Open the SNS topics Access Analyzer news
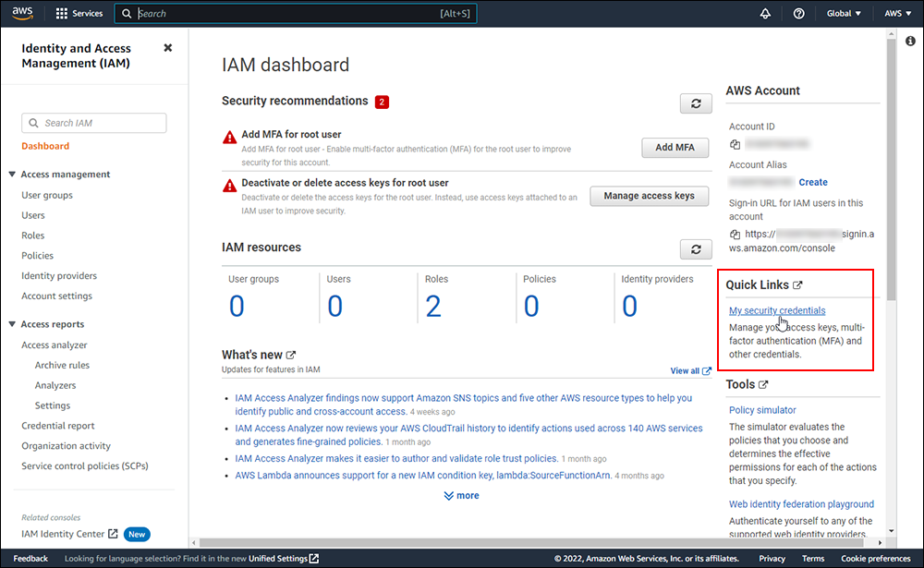Viewport: 924px width, 568px height. [x=463, y=405]
